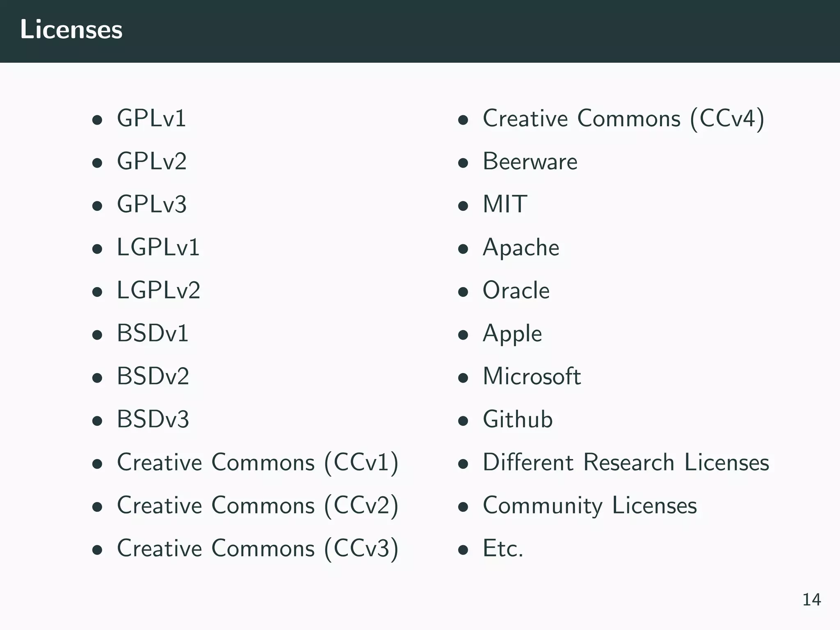Click slide page number 14
840x630 pixels.
tap(811, 600)
